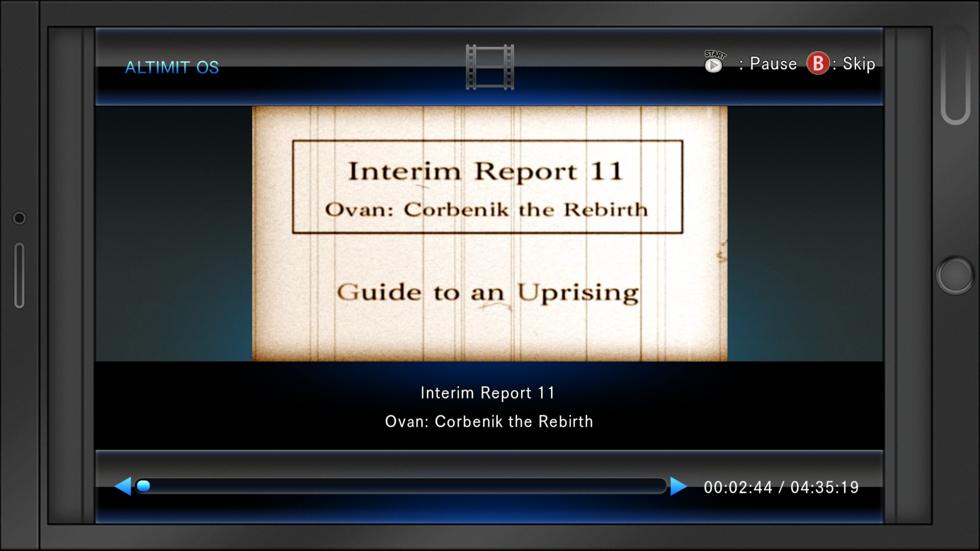
Task: Click the ALTIMIT OS label
Action: 172,67
